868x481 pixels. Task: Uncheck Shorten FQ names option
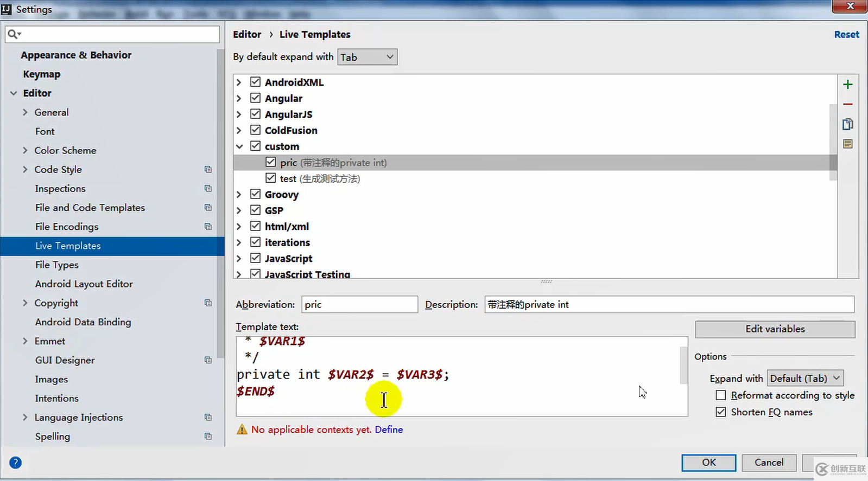[x=721, y=412]
